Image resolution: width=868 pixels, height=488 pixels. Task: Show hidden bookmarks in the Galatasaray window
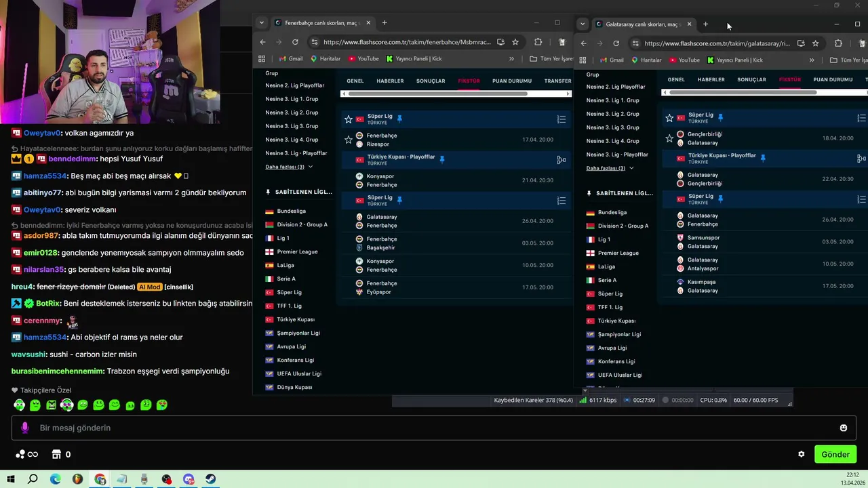812,60
